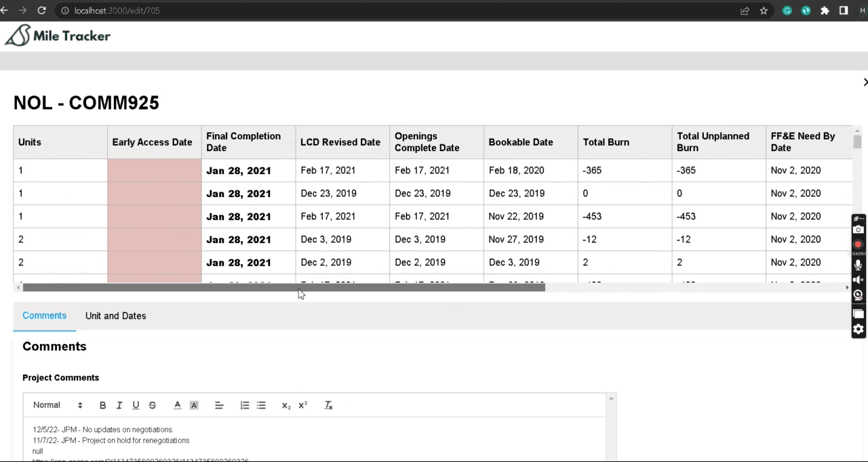868x462 pixels.
Task: Expand the collapsed right side chevron
Action: pos(865,82)
